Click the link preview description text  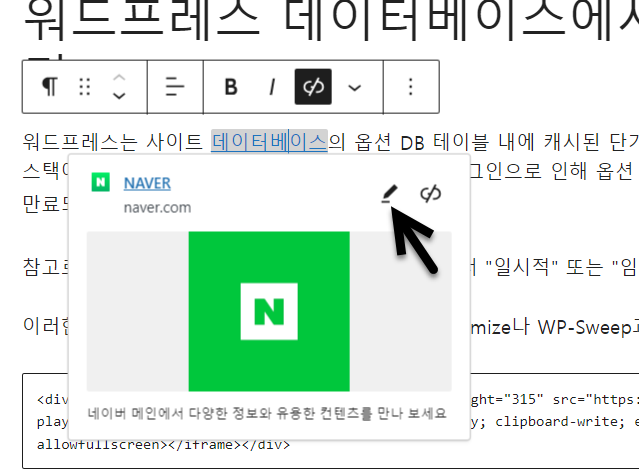click(x=267, y=413)
